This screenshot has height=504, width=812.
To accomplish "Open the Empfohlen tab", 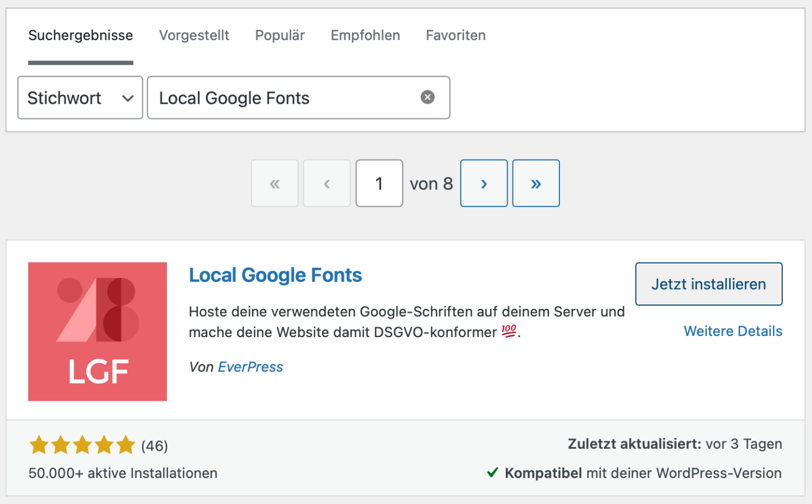I will 365,36.
